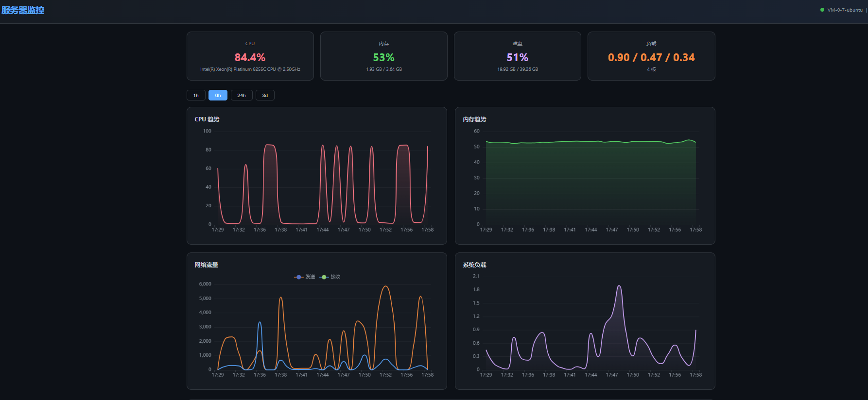The width and height of the screenshot is (868, 400).
Task: Click the 服务器监控 page title
Action: point(23,10)
